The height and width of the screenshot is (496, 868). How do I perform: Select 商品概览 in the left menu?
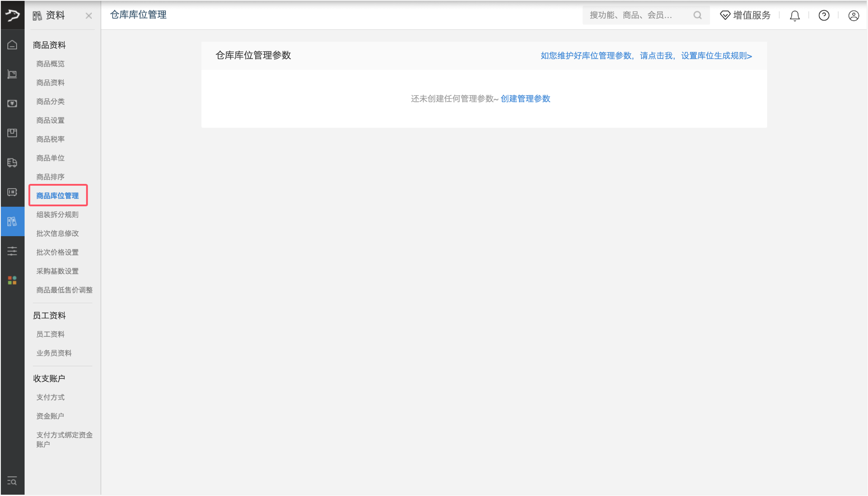(x=50, y=63)
